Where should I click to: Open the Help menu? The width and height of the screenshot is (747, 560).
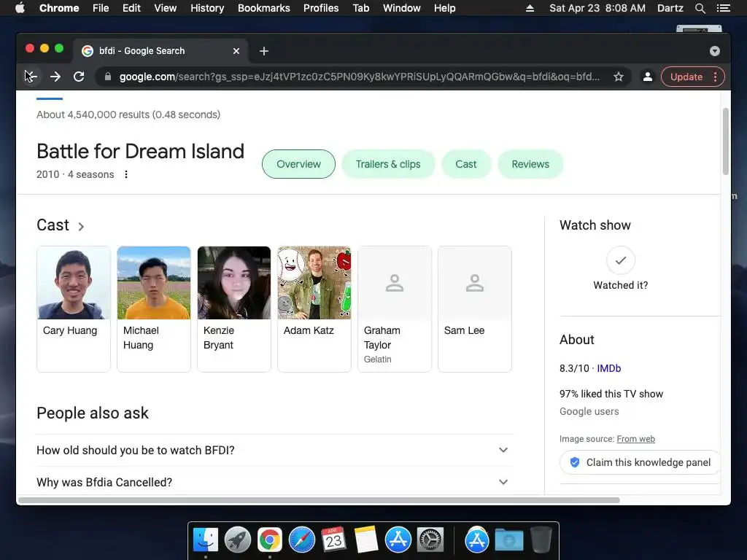(444, 8)
